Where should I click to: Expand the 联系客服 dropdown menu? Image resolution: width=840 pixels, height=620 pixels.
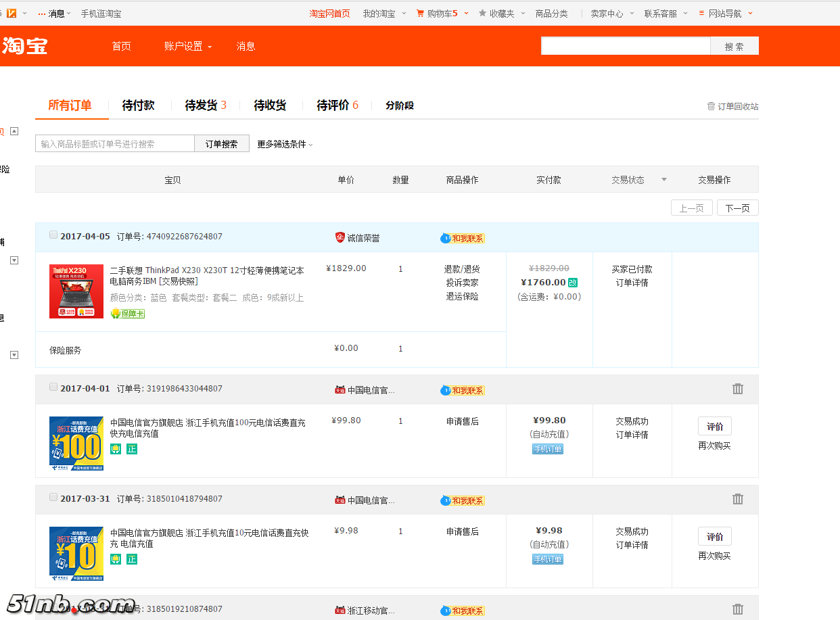click(666, 14)
